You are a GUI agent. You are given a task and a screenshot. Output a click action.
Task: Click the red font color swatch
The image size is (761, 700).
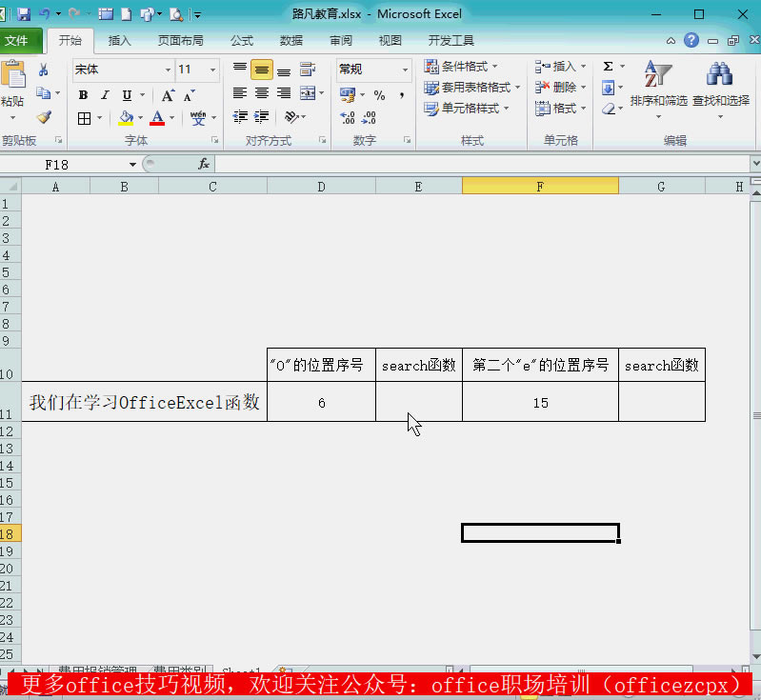pos(157,118)
